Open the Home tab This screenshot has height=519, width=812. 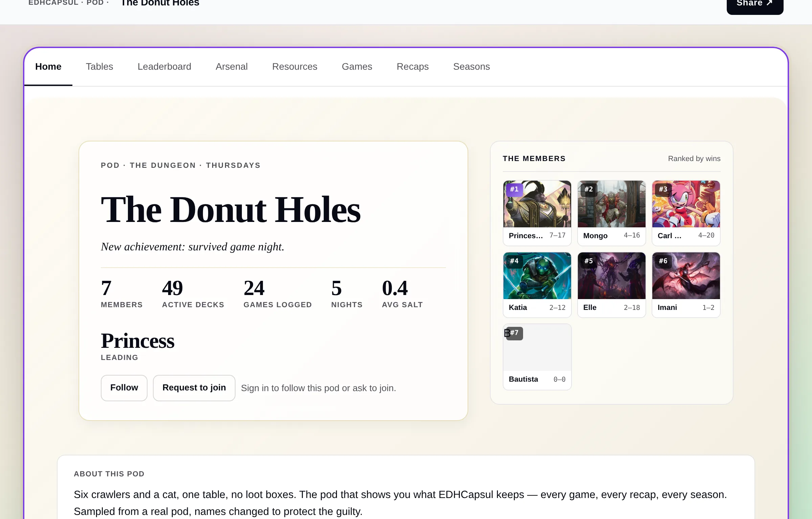[x=48, y=67]
